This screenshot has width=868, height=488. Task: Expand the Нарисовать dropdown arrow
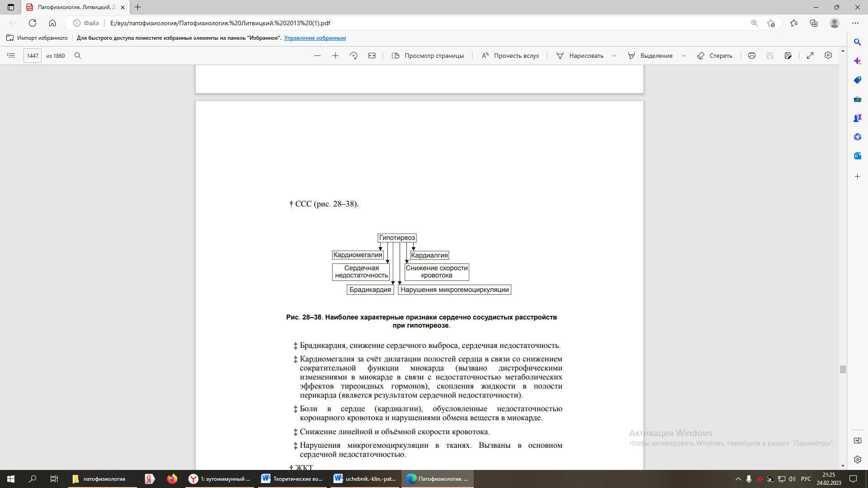tap(614, 56)
